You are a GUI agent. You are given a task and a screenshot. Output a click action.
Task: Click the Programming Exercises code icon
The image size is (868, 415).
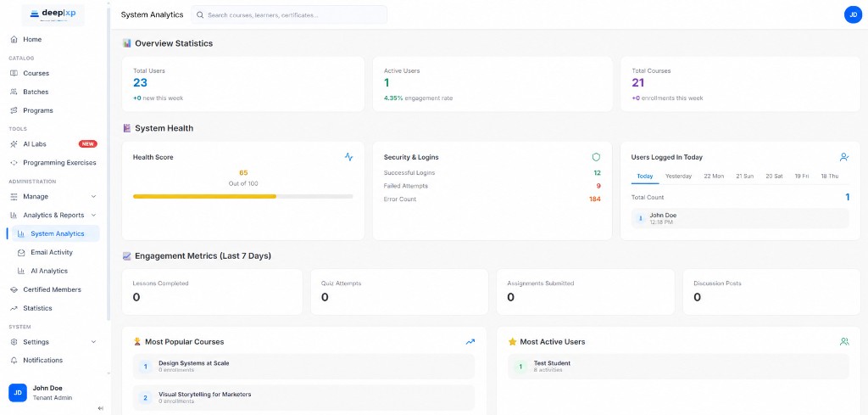tap(14, 163)
